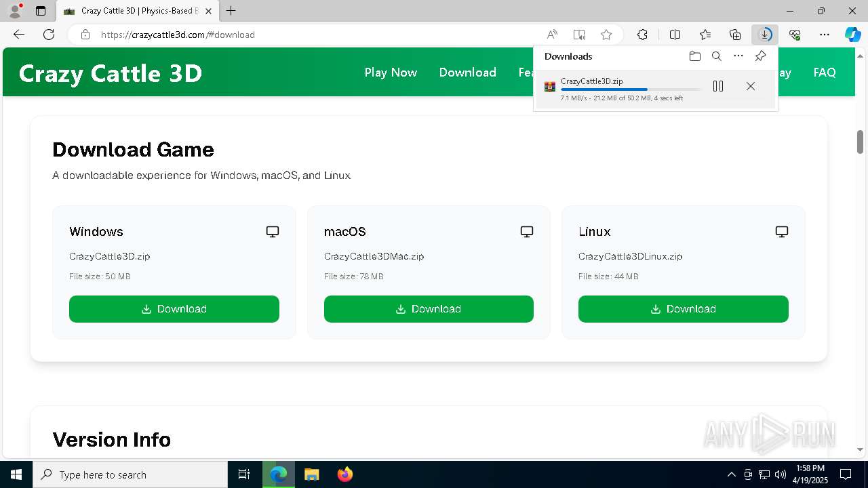Click the taskbar search box

coord(130,474)
